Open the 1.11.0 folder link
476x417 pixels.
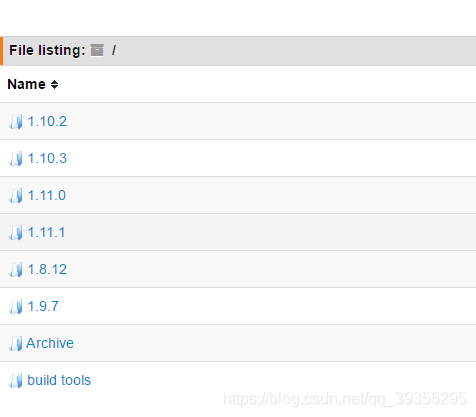point(47,195)
